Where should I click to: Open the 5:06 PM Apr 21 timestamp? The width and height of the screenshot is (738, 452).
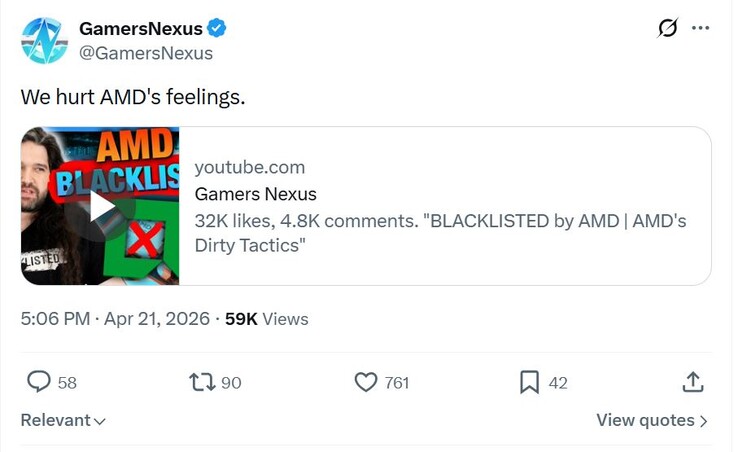[x=115, y=319]
